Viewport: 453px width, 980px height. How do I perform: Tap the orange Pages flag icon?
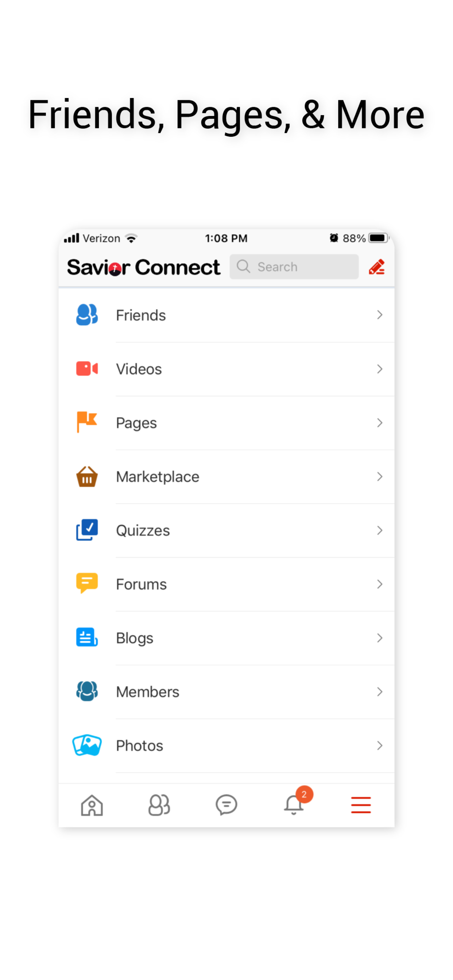87,422
